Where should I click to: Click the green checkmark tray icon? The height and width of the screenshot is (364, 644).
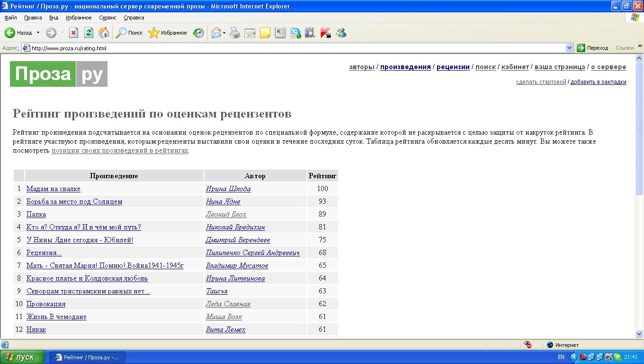617,357
